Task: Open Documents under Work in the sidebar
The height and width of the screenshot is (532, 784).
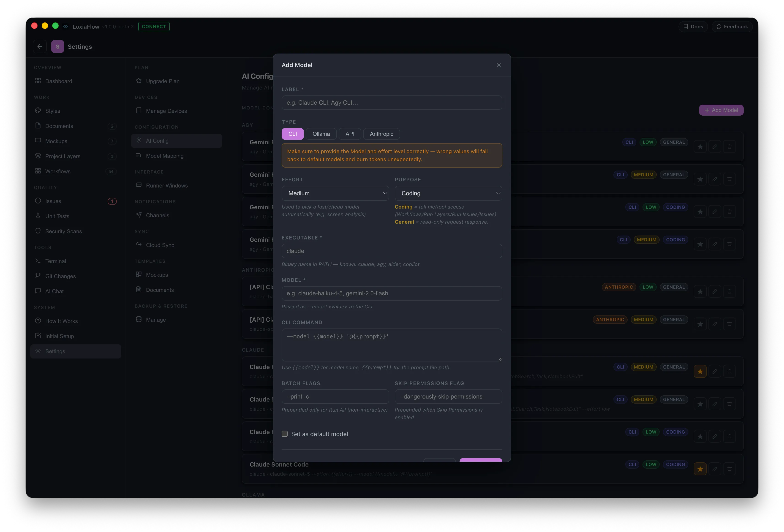Action: 76,126
